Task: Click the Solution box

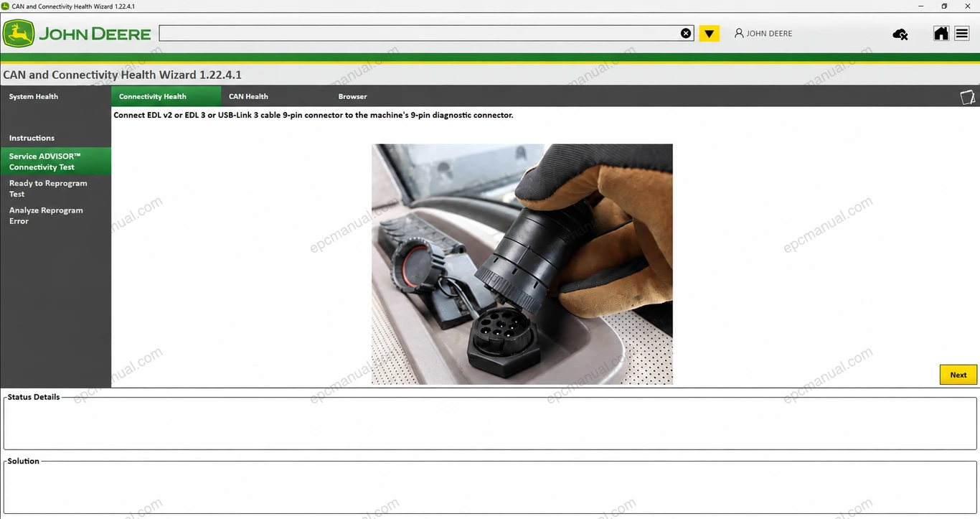Action: (x=490, y=487)
